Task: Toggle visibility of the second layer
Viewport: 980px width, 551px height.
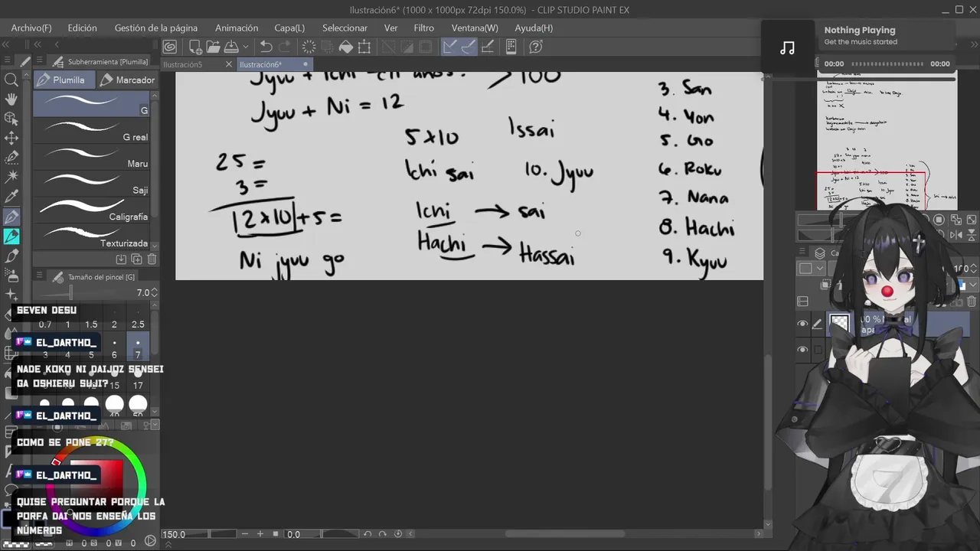Action: (802, 350)
